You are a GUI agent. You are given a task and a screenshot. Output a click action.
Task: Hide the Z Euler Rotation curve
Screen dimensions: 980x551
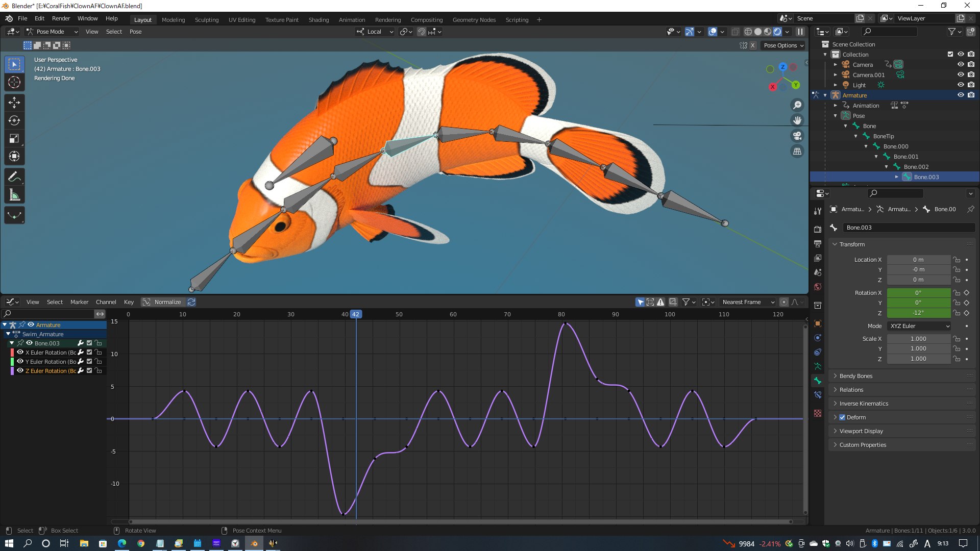coord(20,370)
